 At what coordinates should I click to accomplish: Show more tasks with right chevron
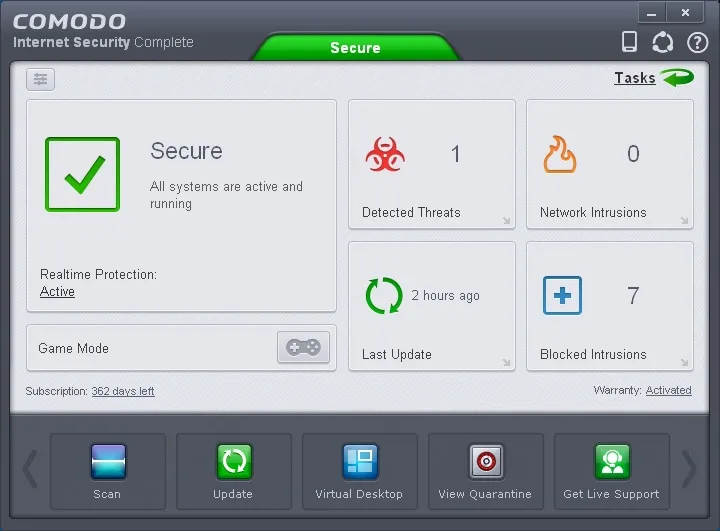point(689,469)
